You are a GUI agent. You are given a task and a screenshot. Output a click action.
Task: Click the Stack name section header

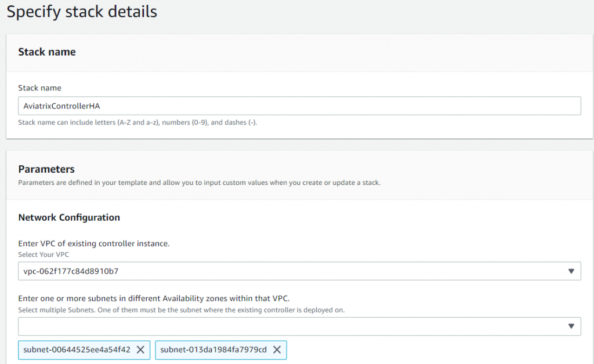[47, 52]
